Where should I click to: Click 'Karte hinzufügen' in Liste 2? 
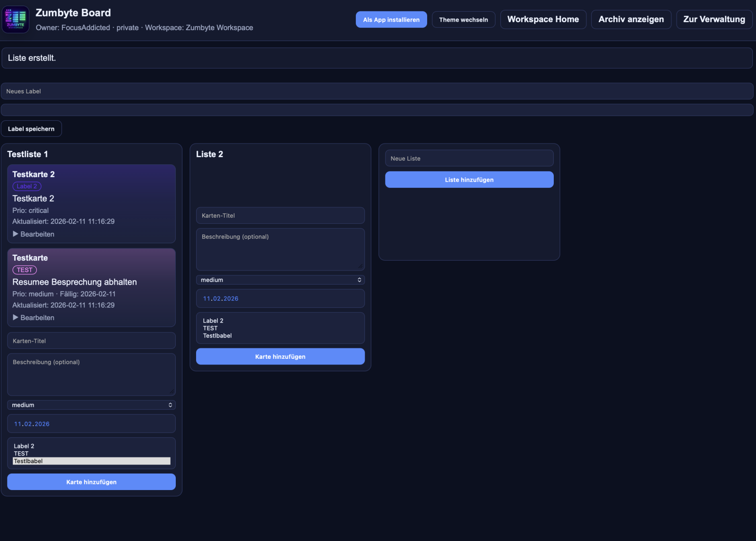(280, 356)
